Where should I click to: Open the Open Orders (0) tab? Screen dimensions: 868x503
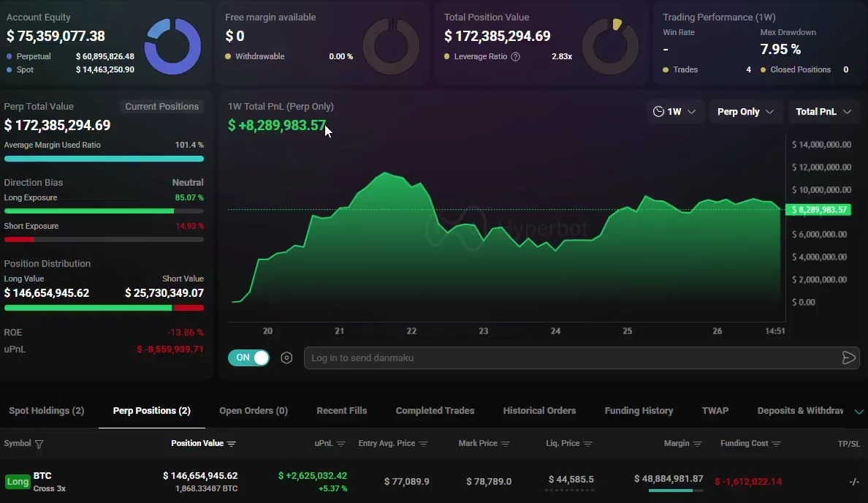[254, 410]
